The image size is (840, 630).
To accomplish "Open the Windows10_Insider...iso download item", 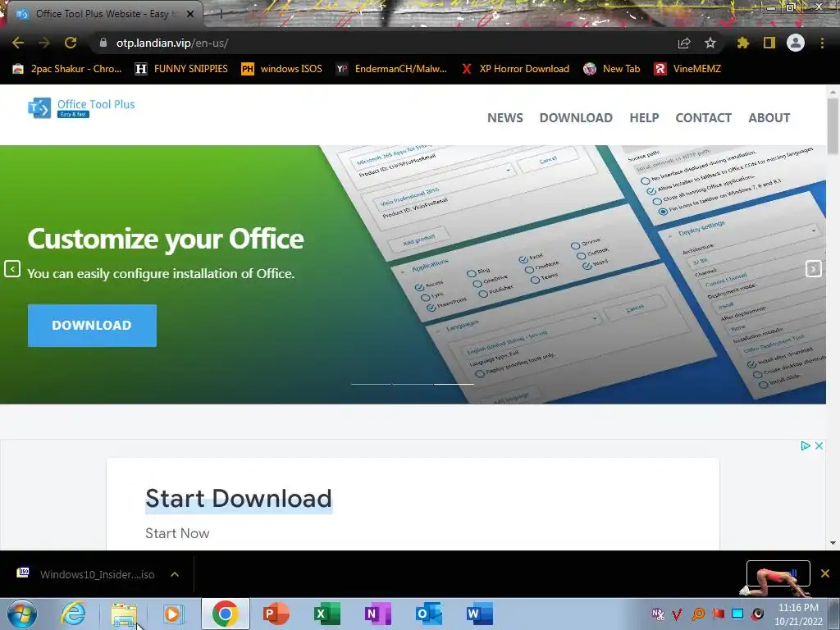I will [85, 574].
